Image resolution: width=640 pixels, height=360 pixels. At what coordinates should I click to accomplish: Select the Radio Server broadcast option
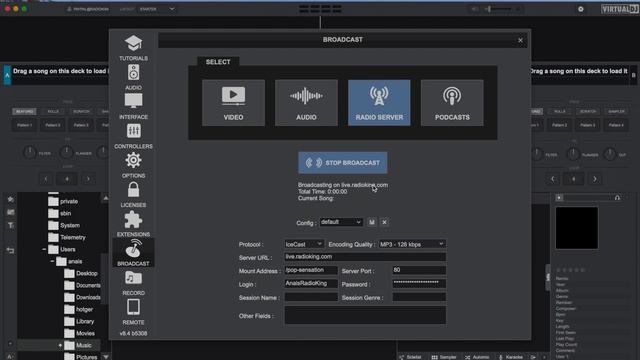[379, 103]
